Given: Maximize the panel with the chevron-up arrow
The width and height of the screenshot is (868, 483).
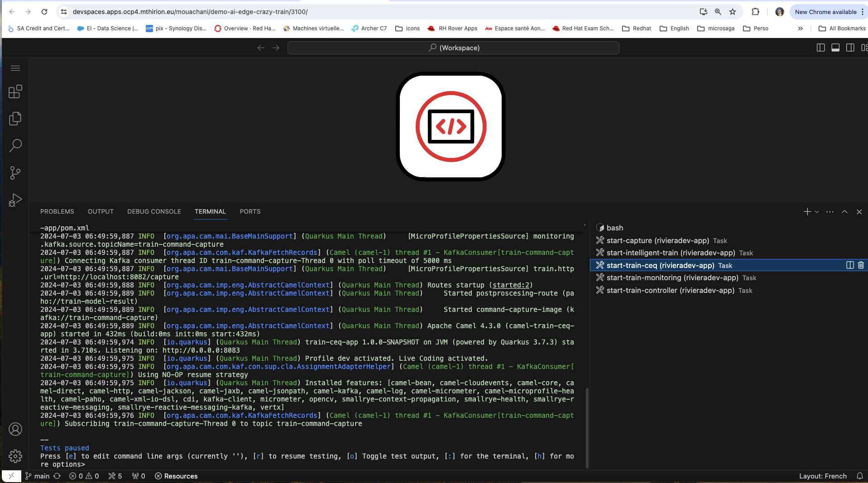Looking at the screenshot, I should coord(844,212).
